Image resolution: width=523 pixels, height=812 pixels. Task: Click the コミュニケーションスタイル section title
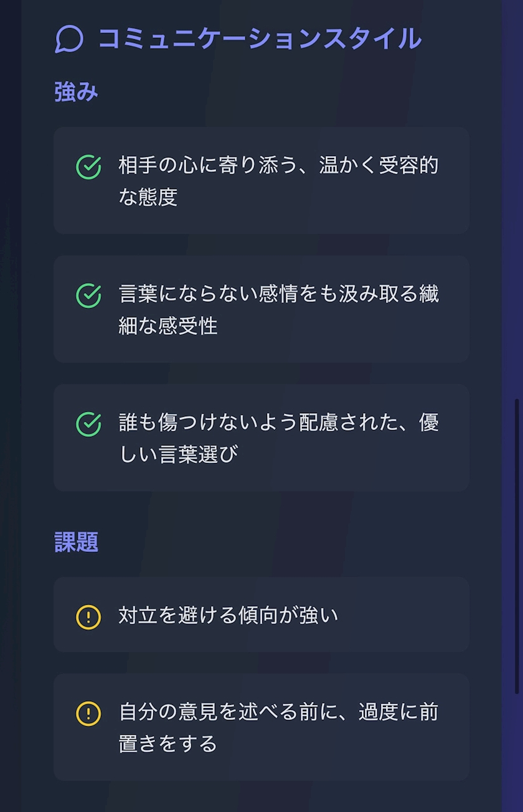pos(260,39)
